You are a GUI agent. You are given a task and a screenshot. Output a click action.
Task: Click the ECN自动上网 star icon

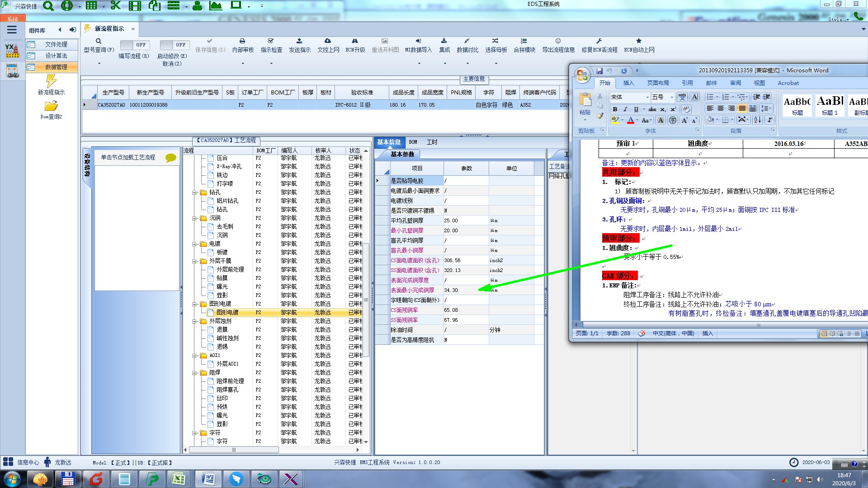pos(639,41)
